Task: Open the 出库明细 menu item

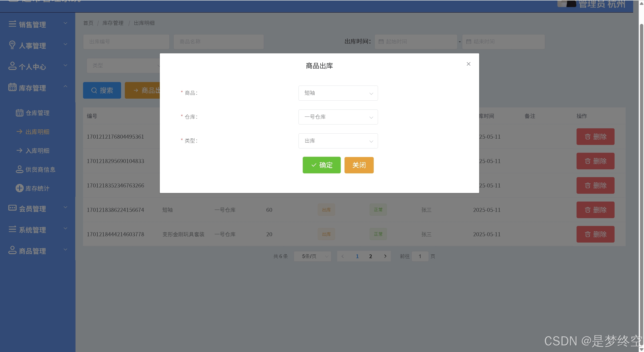Action: (x=37, y=132)
